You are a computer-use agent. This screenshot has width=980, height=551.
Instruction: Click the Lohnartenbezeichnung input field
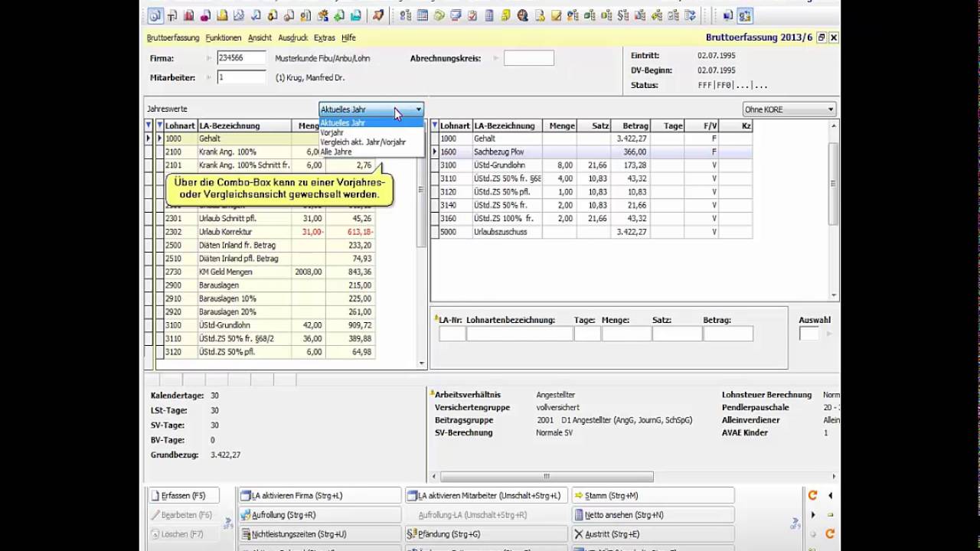tap(520, 334)
